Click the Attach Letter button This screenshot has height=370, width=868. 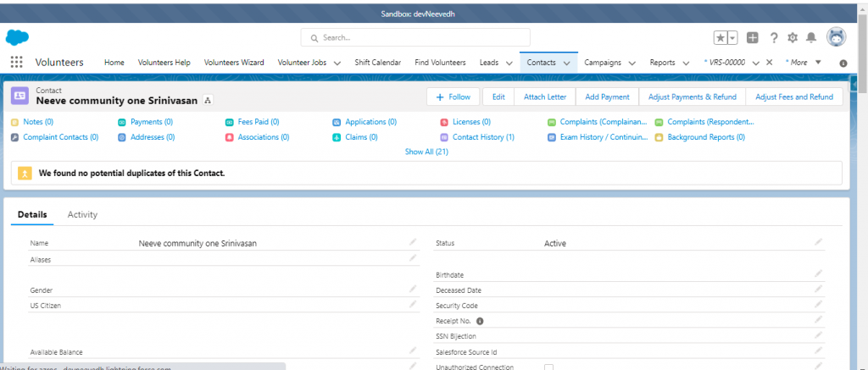coord(545,97)
